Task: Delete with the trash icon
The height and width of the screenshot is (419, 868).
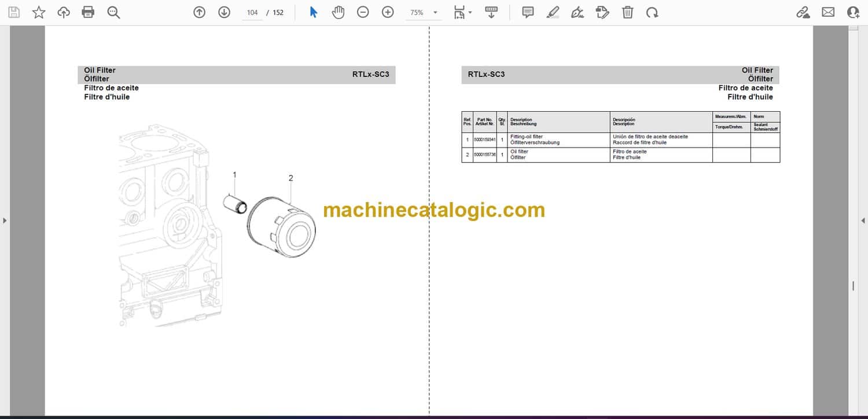Action: (x=627, y=12)
